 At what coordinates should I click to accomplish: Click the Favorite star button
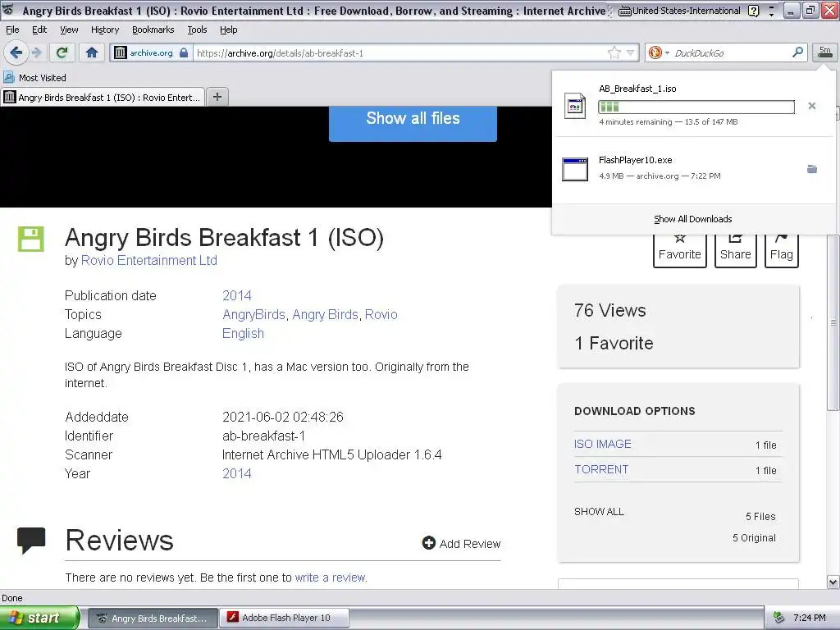(680, 251)
